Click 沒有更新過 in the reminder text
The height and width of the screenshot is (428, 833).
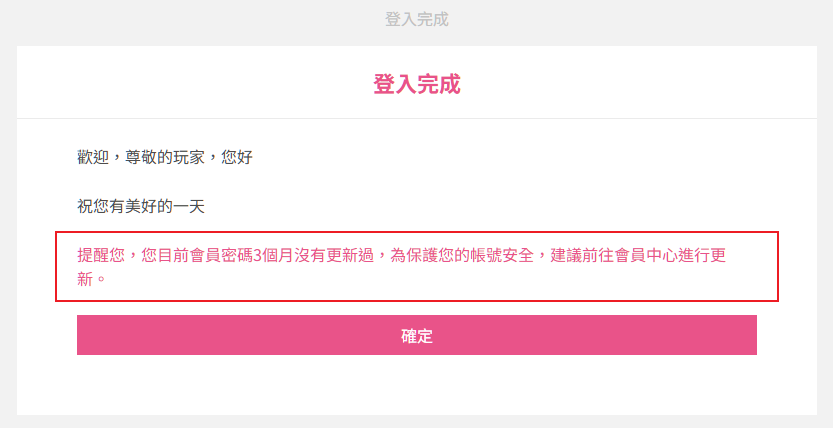(x=334, y=255)
